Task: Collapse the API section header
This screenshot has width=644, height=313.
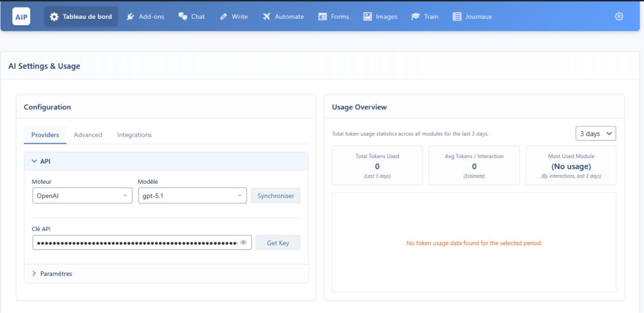Action: click(166, 161)
